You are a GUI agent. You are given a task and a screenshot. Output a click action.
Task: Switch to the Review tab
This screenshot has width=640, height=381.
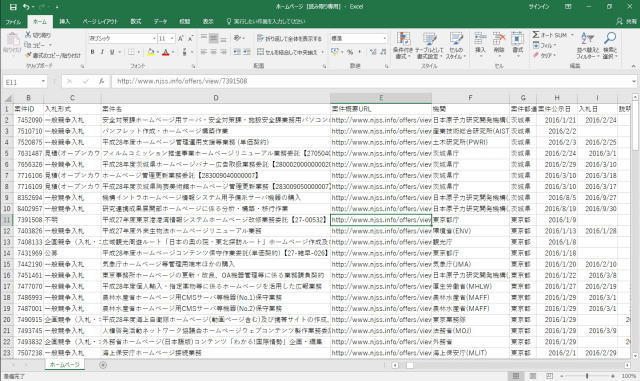184,21
